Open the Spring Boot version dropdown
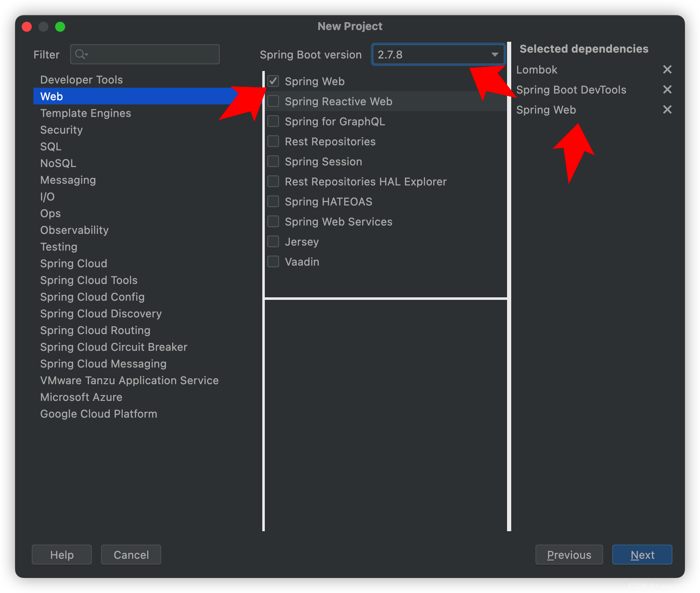The height and width of the screenshot is (593, 700). point(438,54)
